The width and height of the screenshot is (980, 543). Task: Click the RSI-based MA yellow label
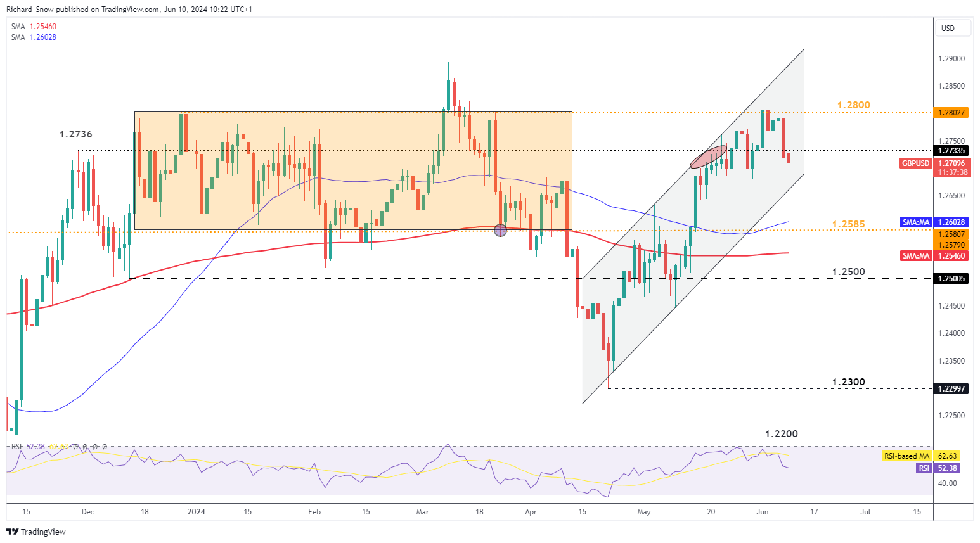coord(907,456)
